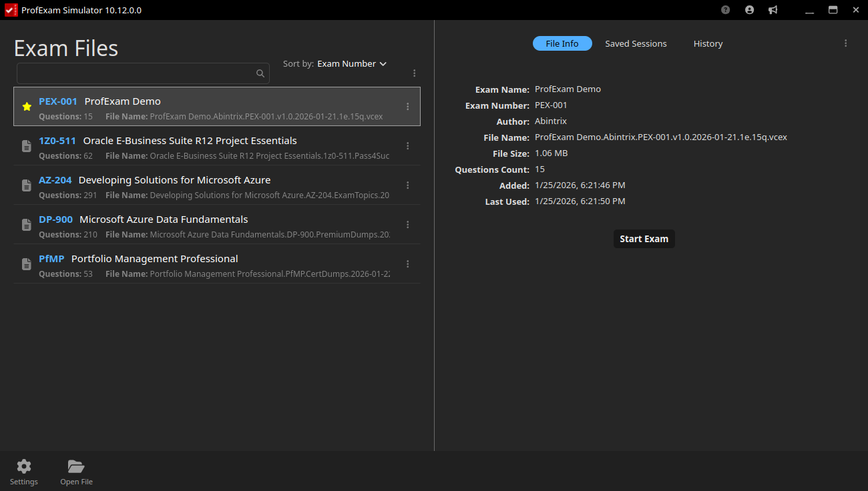This screenshot has height=491, width=868.
Task: Select the DP-900 exam number link
Action: point(56,219)
